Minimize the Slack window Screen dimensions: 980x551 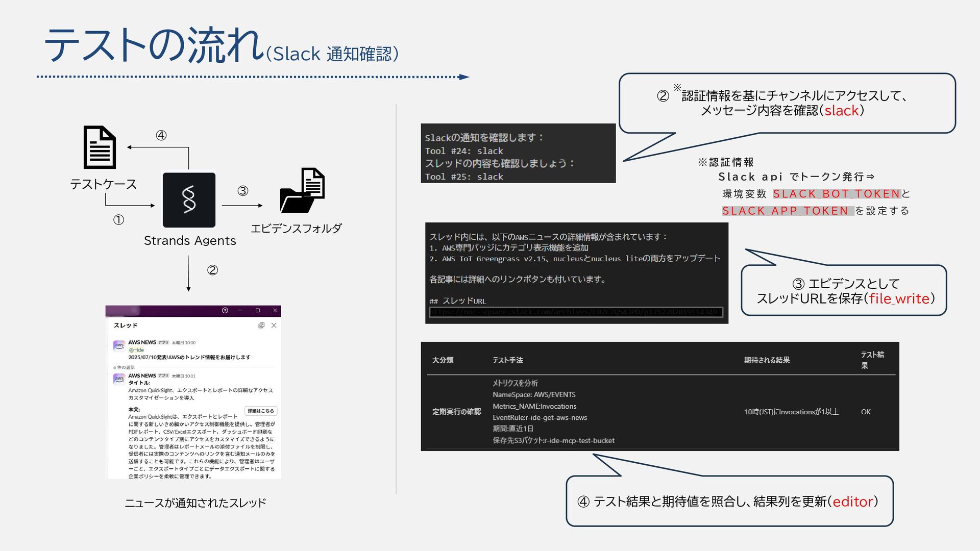point(240,310)
